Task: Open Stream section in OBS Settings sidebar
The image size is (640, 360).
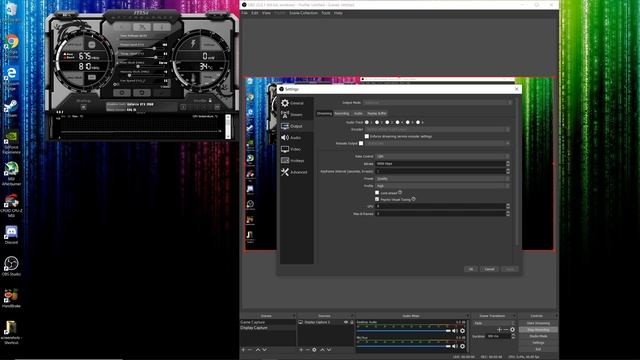Action: coord(297,115)
